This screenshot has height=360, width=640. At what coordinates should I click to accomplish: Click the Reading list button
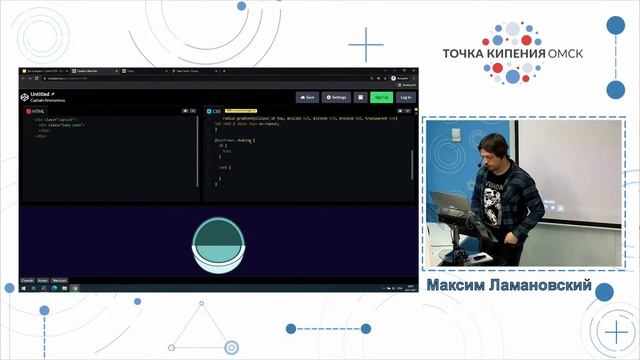[407, 85]
